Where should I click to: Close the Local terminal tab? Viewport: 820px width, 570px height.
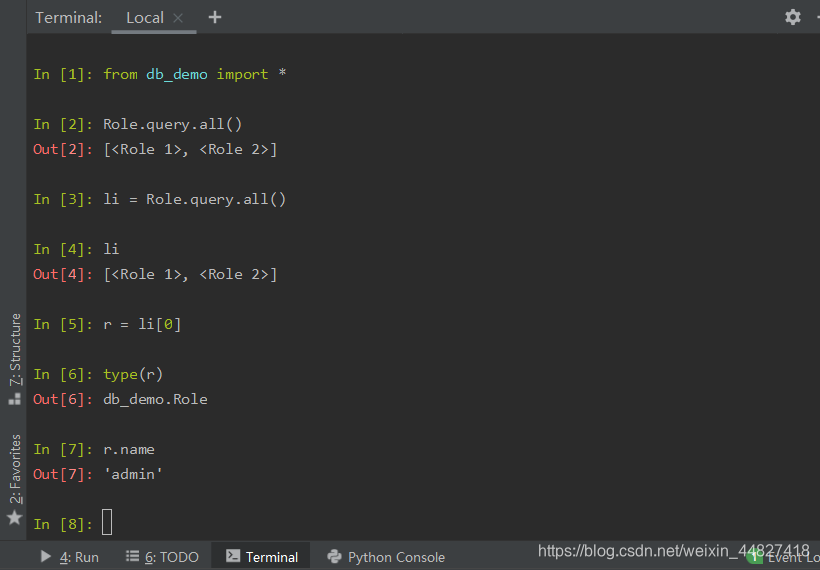pos(178,18)
